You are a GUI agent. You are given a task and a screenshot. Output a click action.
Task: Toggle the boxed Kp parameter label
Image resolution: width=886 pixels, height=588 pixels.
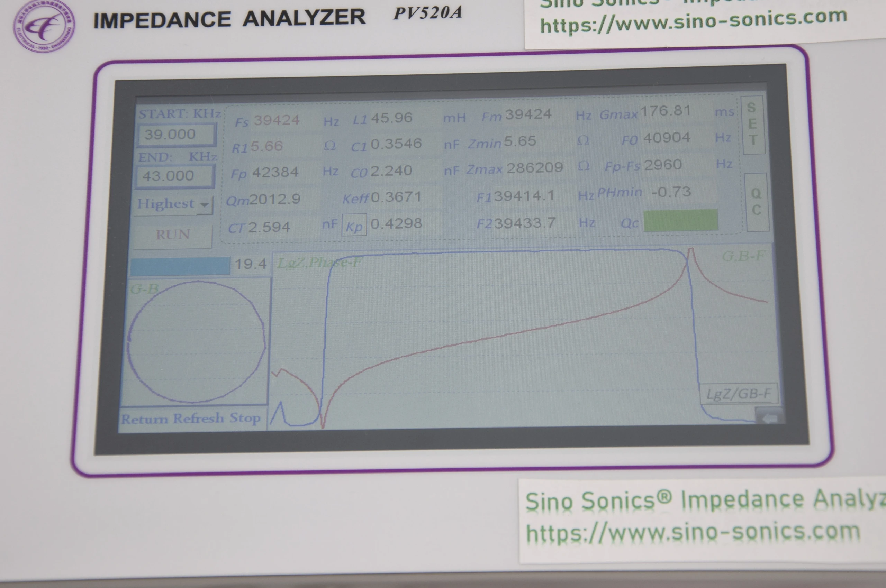(x=354, y=226)
